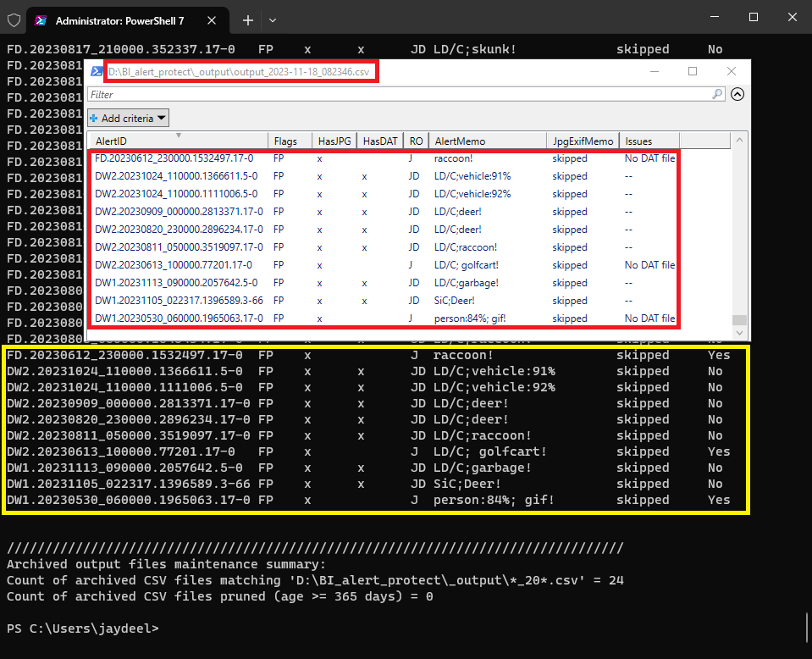
Task: Open the terminal profiles dropdown chevron
Action: click(273, 20)
